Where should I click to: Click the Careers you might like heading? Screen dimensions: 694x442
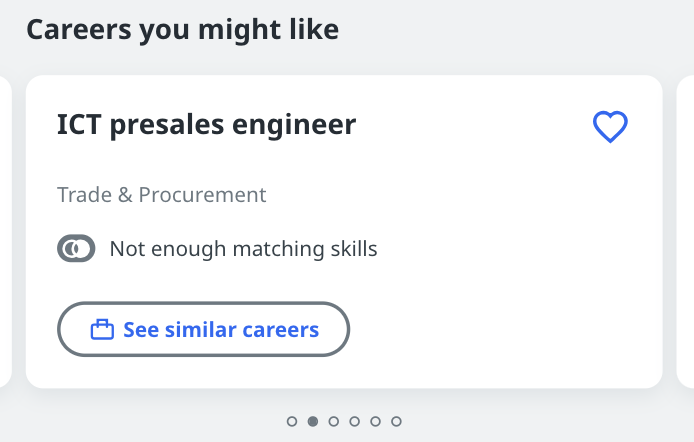183,30
